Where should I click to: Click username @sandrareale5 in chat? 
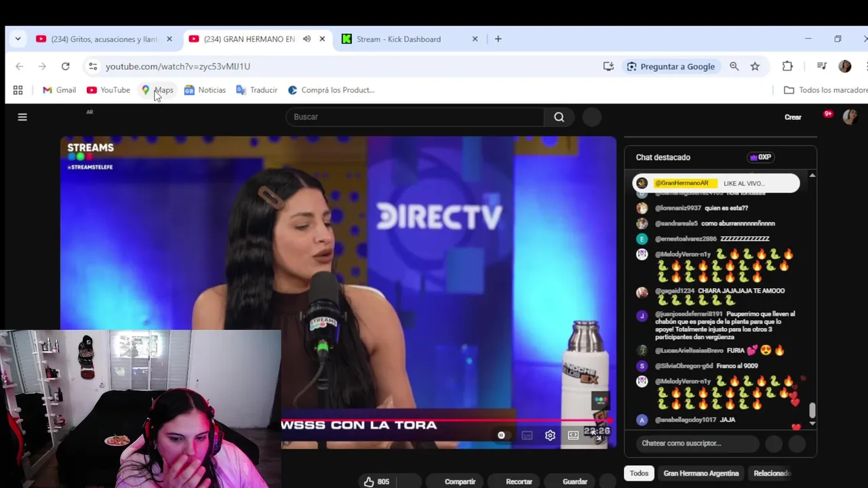click(x=677, y=224)
